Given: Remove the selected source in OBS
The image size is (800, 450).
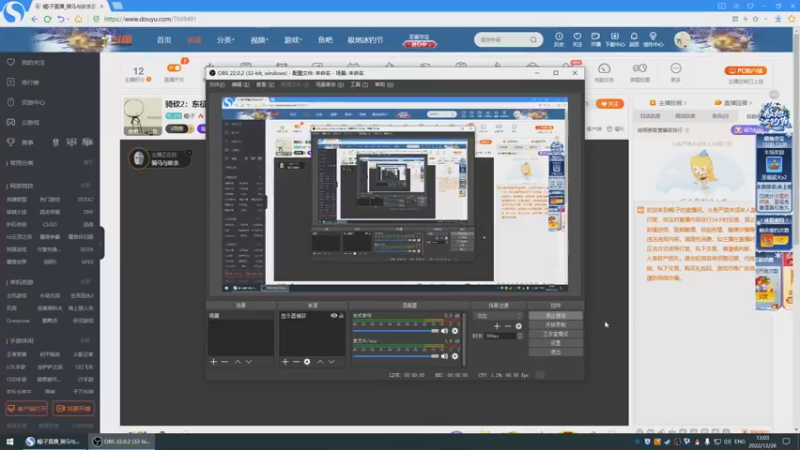Looking at the screenshot, I should pyautogui.click(x=296, y=362).
